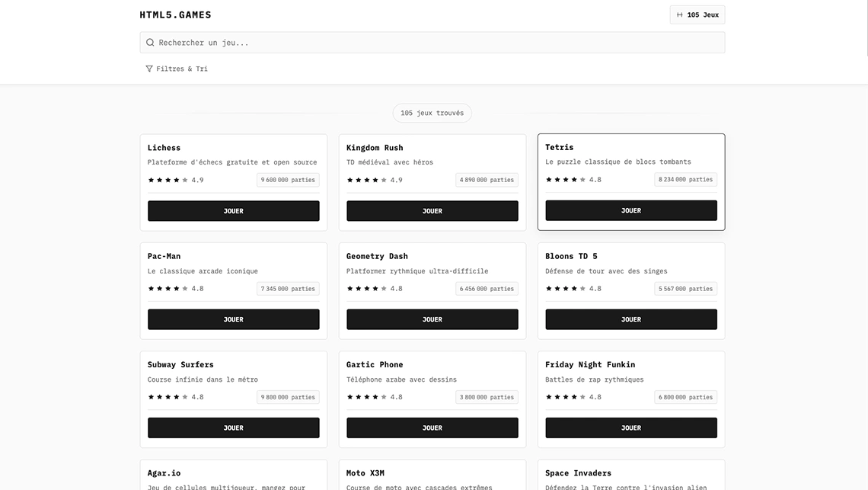Select the Space Invaders card title
868x490 pixels.
pos(578,473)
